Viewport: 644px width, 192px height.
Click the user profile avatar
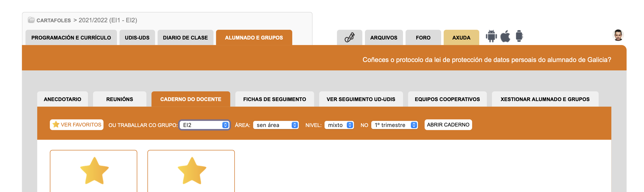618,35
